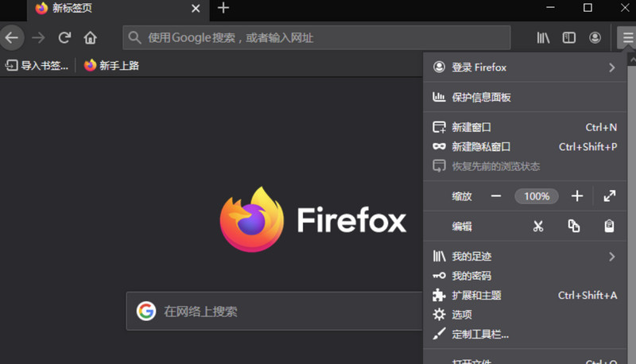The image size is (636, 364).
Task: Select 登录 Firefox menu entry
Action: click(x=525, y=68)
